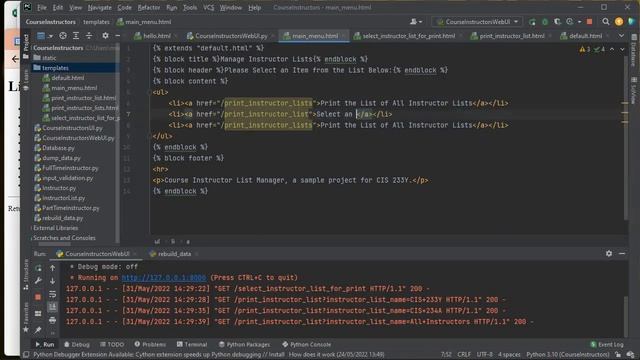Jump to the next highlighted error down arrow

click(x=622, y=49)
